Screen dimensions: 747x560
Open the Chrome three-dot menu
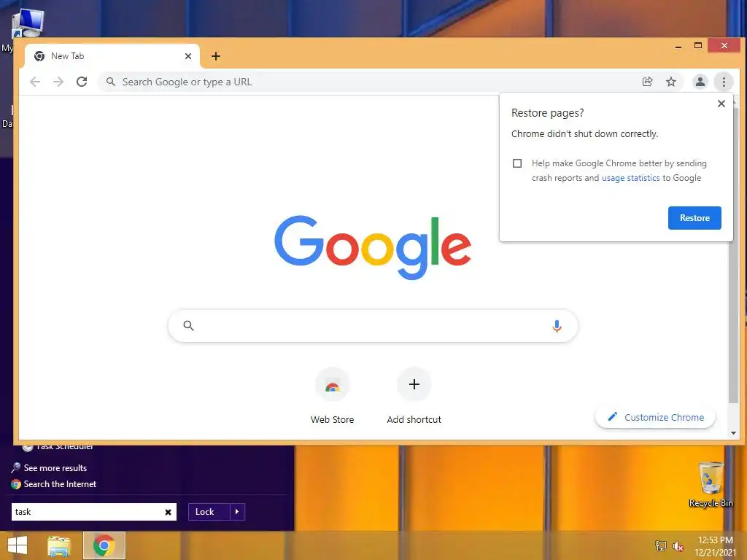pyautogui.click(x=724, y=82)
